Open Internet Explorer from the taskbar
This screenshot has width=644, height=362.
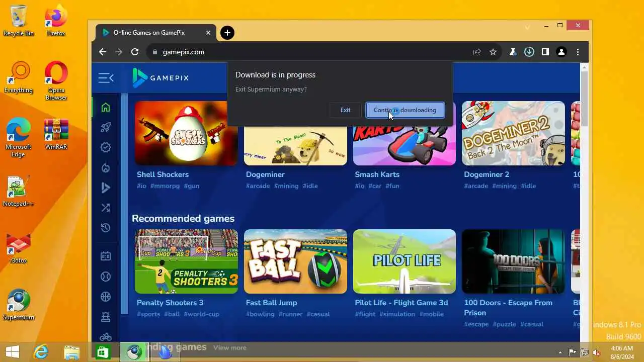pyautogui.click(x=41, y=352)
